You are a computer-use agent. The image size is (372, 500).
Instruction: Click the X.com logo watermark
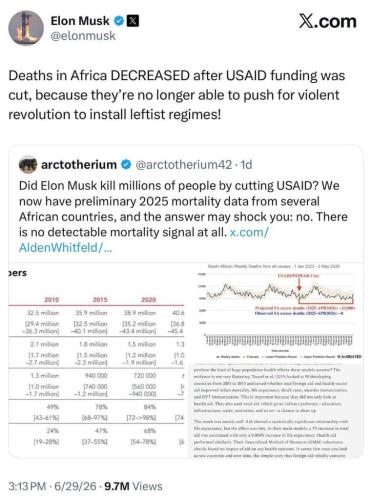[327, 22]
